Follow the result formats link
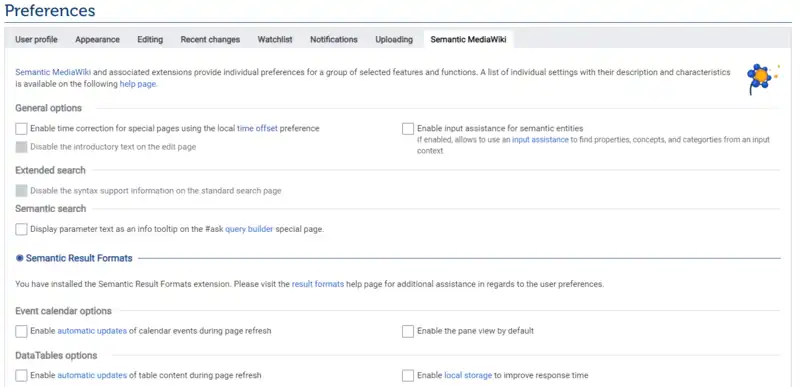Image resolution: width=800 pixels, height=387 pixels. pyautogui.click(x=318, y=284)
